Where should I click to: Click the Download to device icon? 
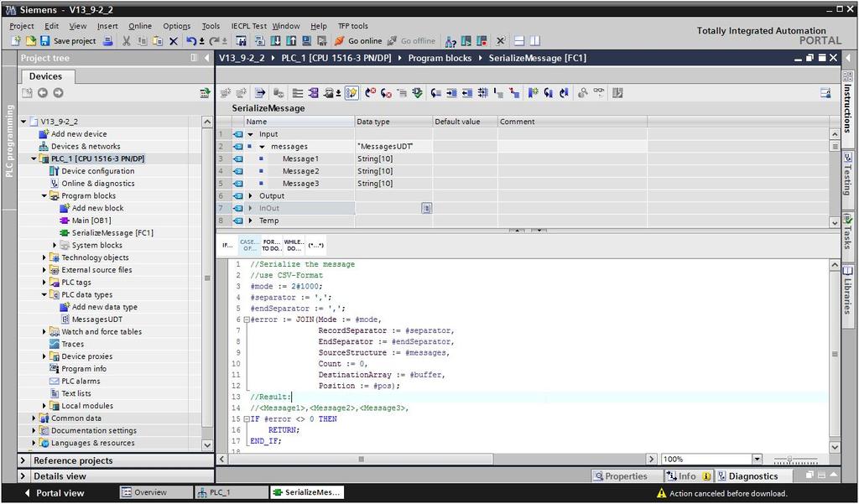coord(275,41)
